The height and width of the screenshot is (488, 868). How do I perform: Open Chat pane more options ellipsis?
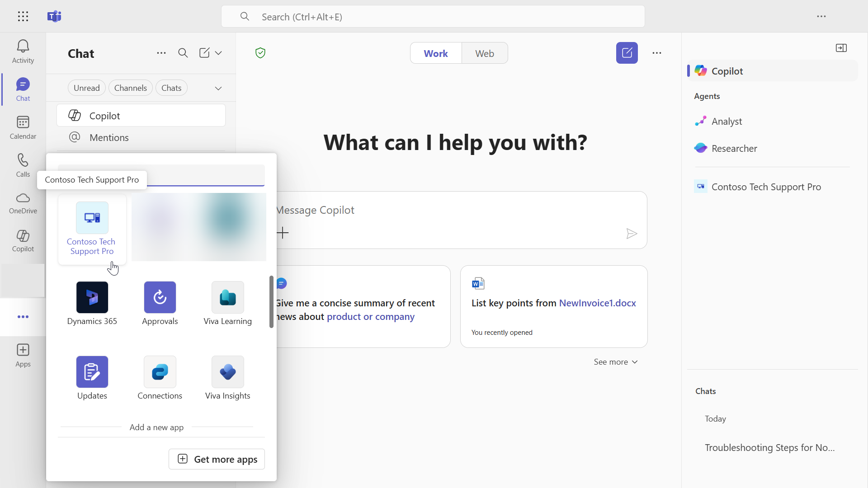[161, 53]
